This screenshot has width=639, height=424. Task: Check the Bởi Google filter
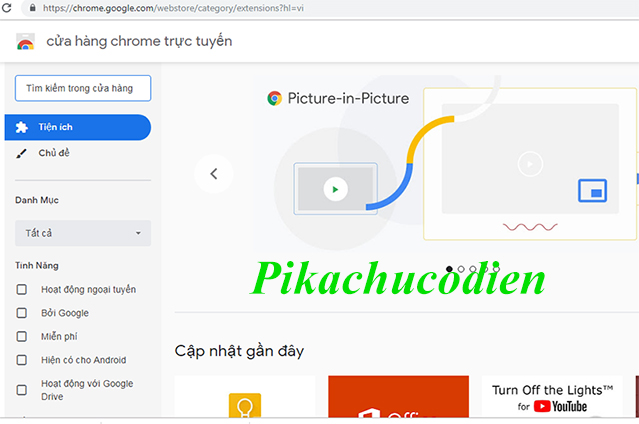coord(22,313)
